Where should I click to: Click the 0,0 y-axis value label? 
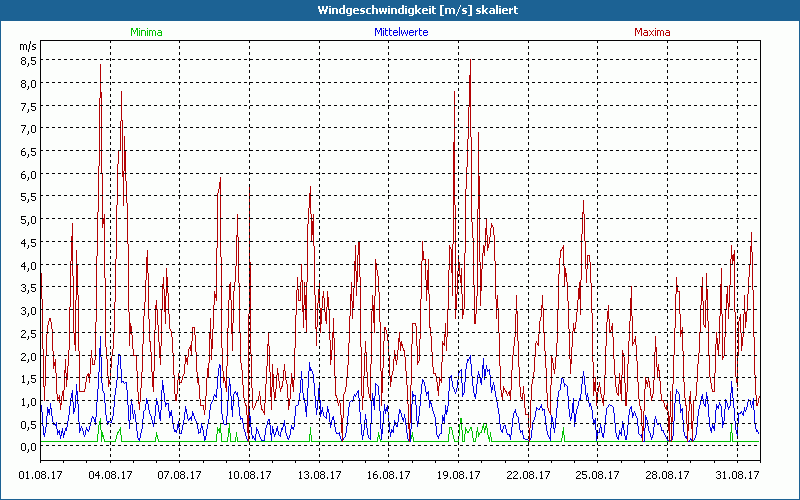(28, 447)
